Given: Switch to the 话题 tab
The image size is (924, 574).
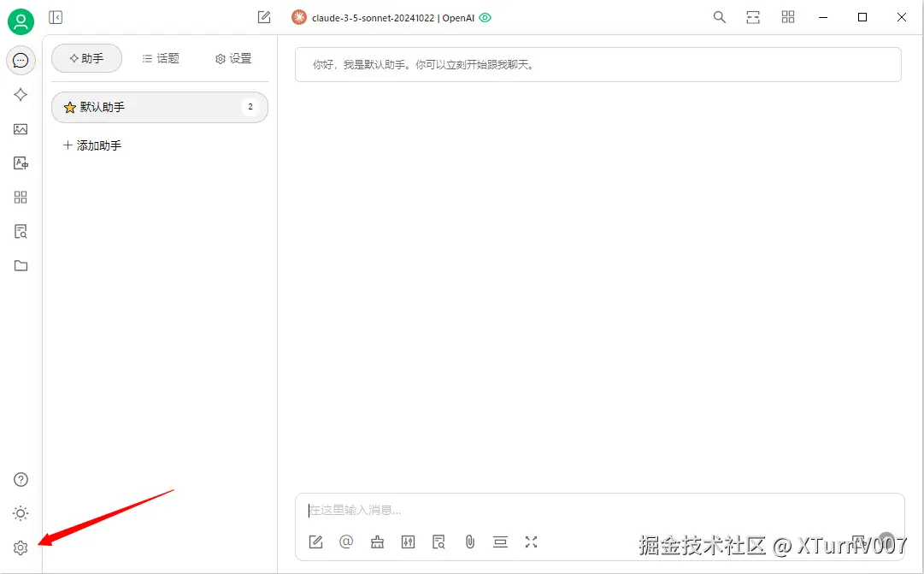Looking at the screenshot, I should point(161,58).
